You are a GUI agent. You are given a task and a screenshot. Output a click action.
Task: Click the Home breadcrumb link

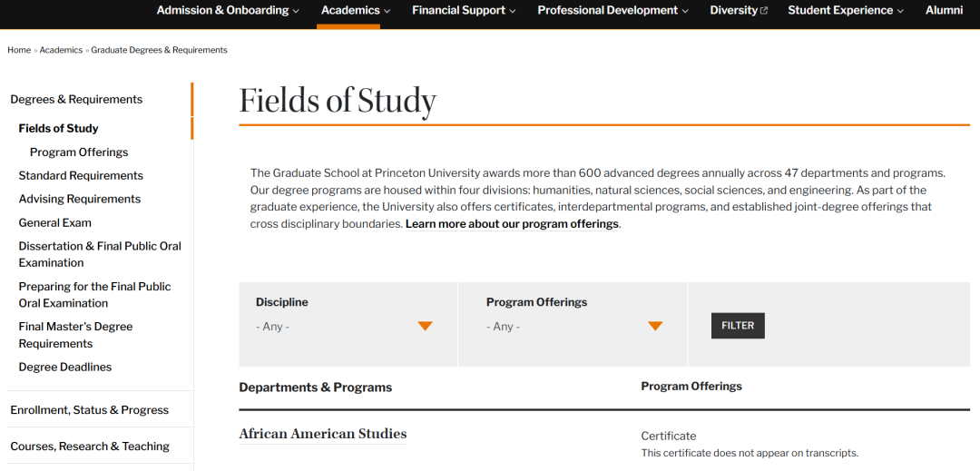19,50
